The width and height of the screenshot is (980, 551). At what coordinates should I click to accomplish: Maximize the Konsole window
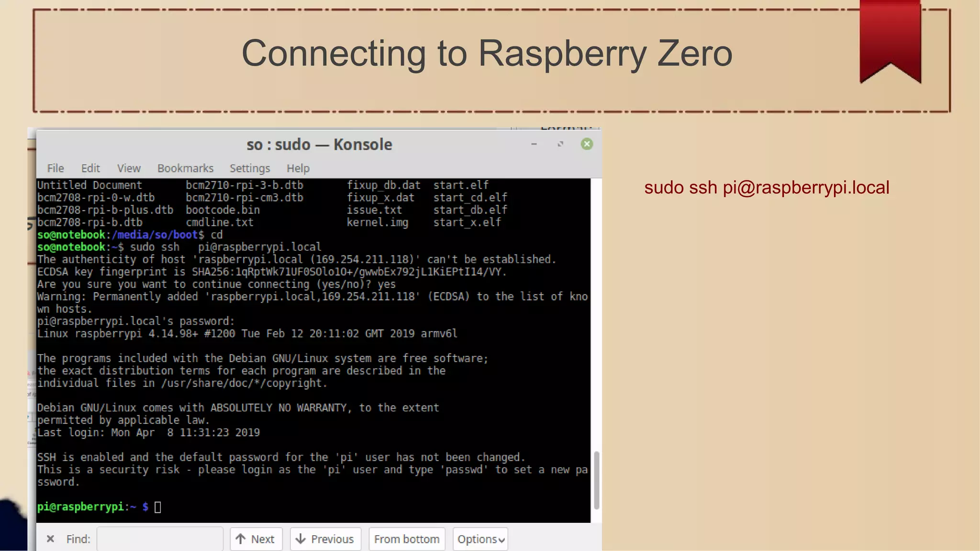coord(560,144)
